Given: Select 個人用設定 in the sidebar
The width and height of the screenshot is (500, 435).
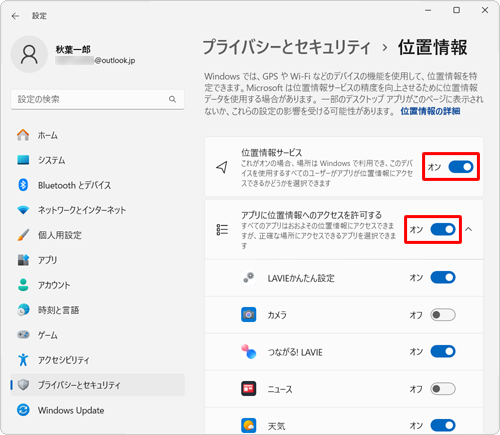Looking at the screenshot, I should [x=97, y=235].
